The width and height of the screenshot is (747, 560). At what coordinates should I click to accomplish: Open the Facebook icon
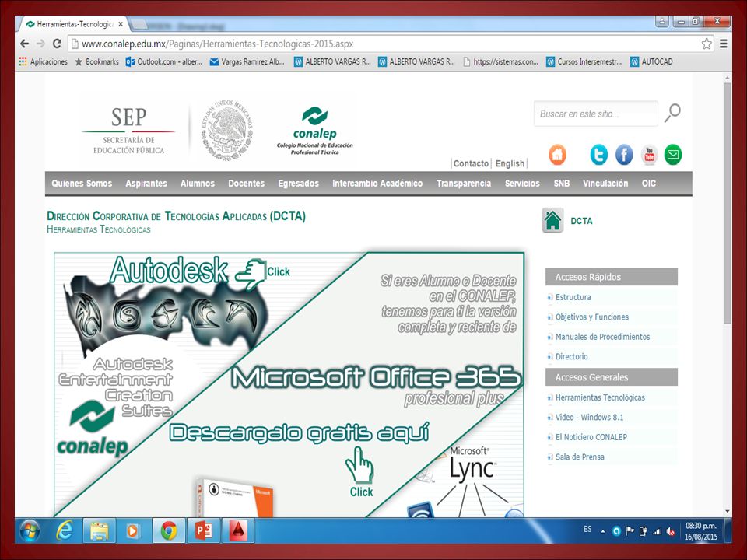point(624,155)
